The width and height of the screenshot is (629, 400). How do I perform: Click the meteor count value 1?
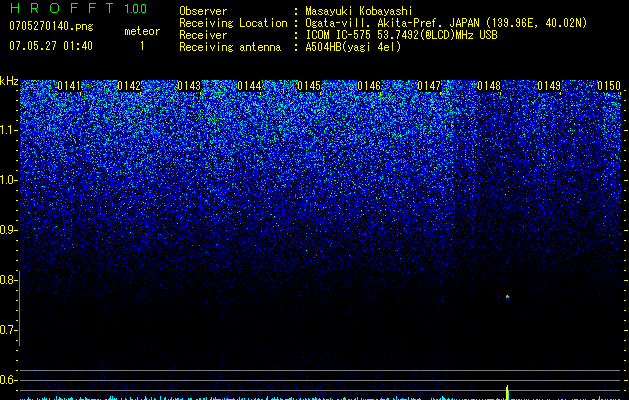[142, 46]
